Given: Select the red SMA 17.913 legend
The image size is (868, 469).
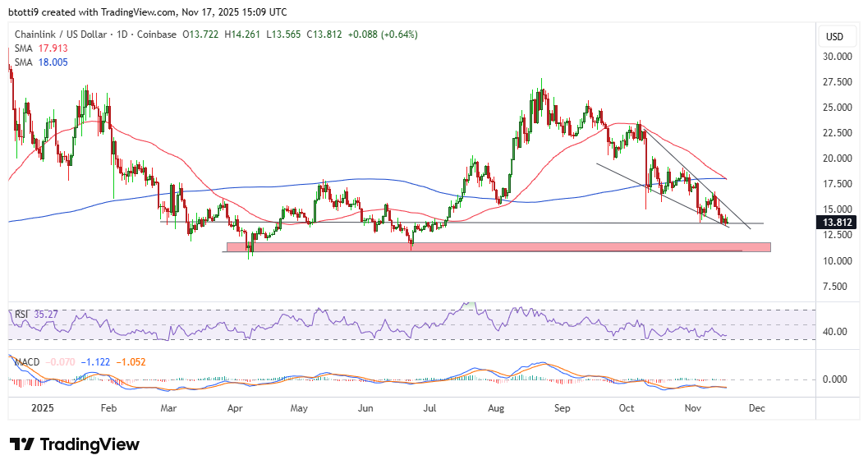Looking at the screenshot, I should pyautogui.click(x=34, y=48).
